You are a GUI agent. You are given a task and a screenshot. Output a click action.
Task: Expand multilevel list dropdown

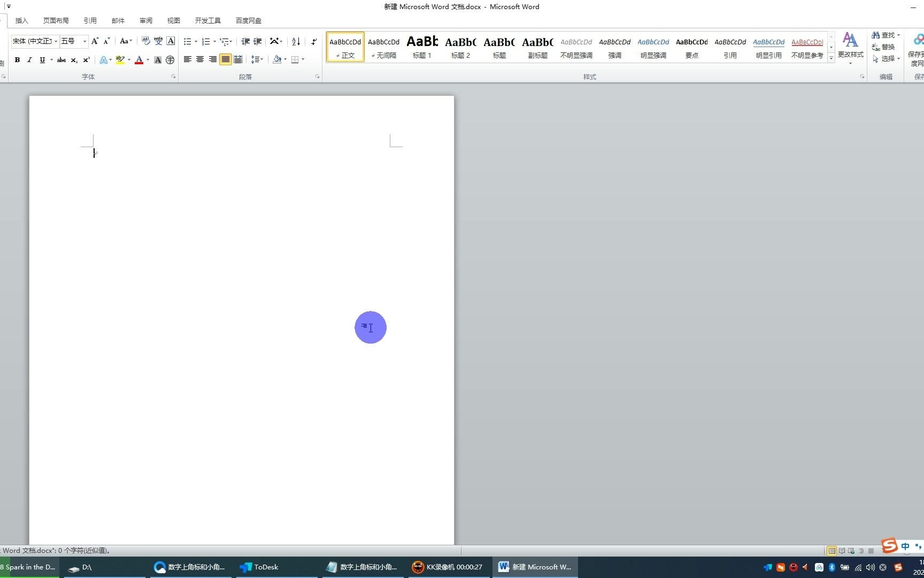pyautogui.click(x=231, y=41)
